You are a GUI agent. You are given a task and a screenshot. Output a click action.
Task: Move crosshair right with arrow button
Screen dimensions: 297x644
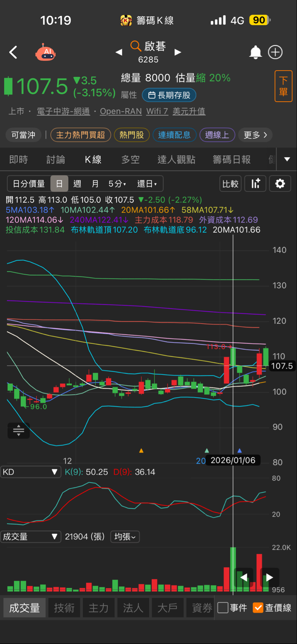point(269,577)
